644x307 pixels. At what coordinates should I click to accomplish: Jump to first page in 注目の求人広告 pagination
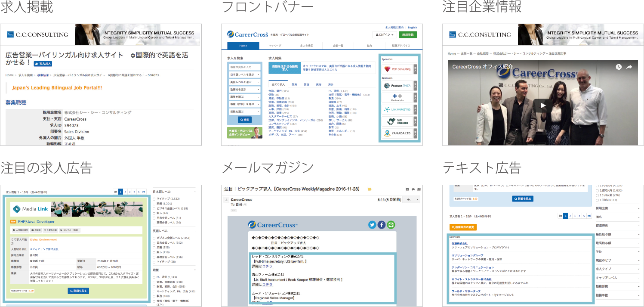(x=115, y=192)
